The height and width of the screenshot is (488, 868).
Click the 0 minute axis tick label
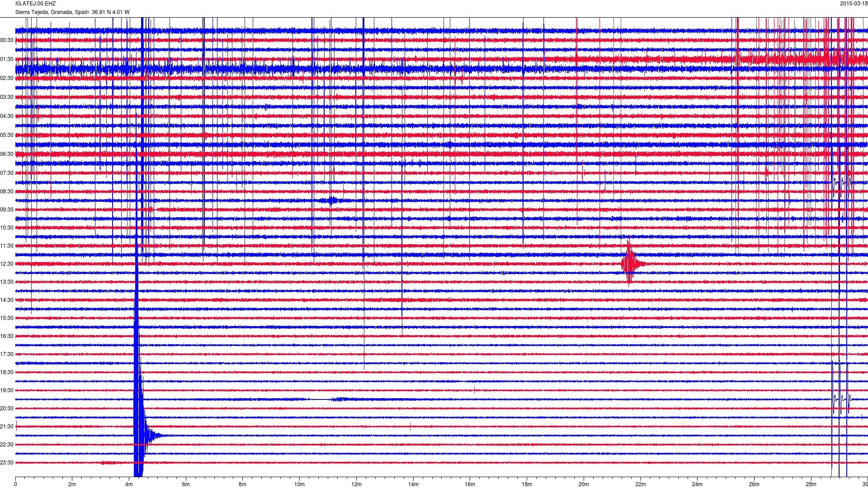(15, 484)
